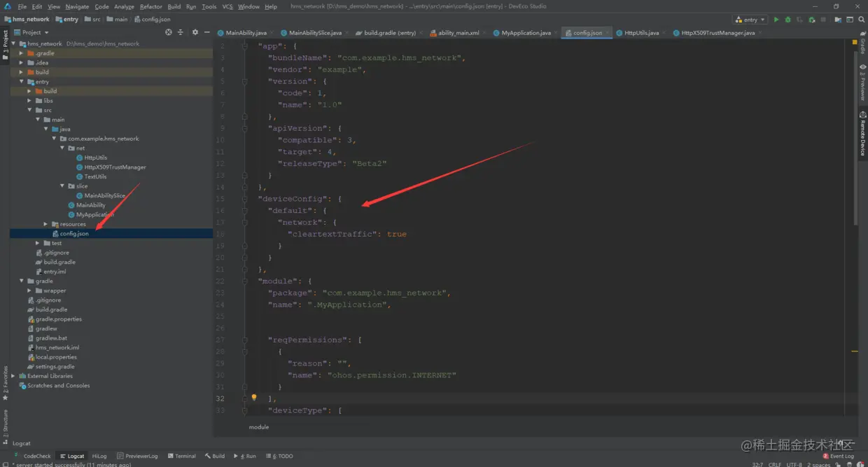The image size is (868, 467).
Task: Open the Run tool window
Action: (x=245, y=456)
